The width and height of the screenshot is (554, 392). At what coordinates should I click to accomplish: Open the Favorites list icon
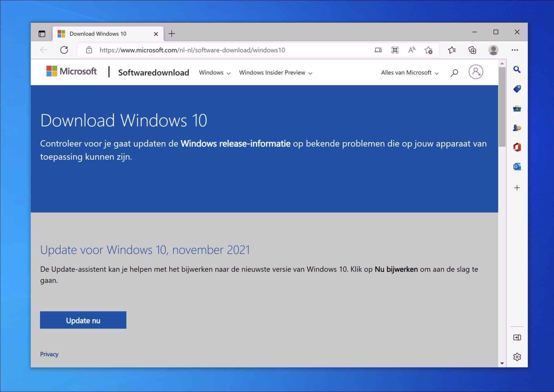tap(452, 50)
